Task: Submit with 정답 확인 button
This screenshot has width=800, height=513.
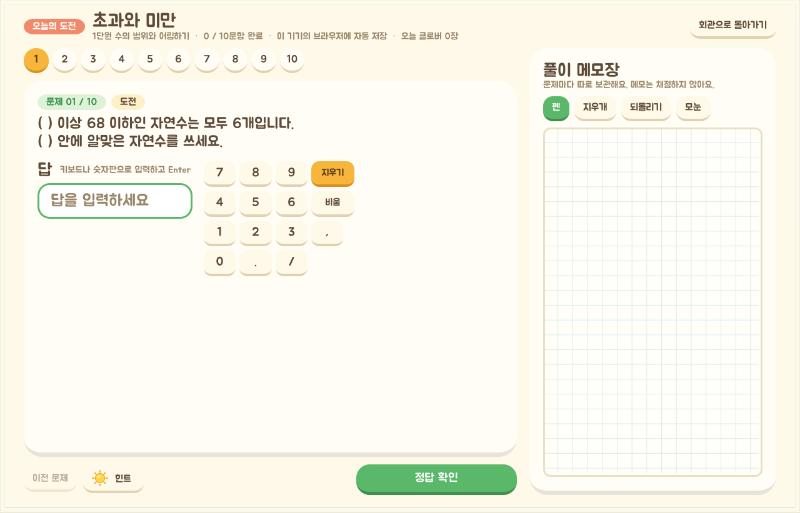Action: click(436, 478)
